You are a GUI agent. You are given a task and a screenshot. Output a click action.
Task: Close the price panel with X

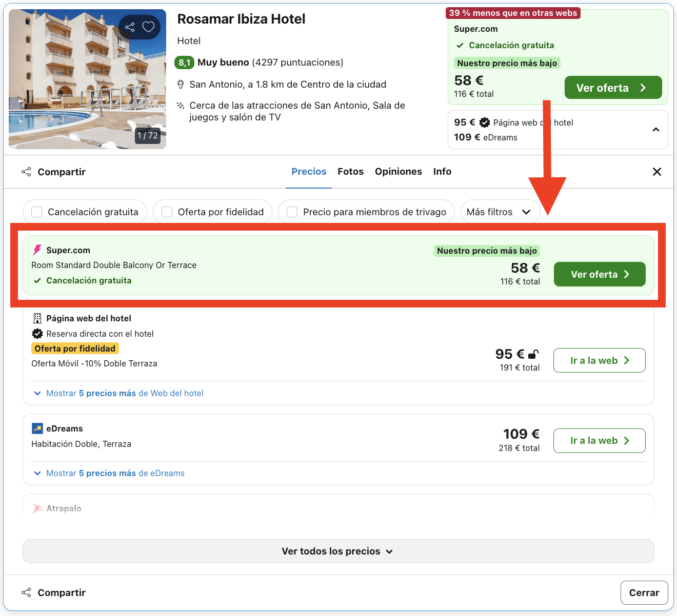pos(656,172)
